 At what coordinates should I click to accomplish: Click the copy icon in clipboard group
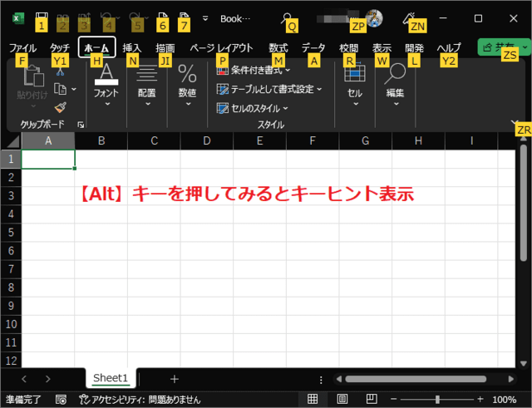coord(60,89)
